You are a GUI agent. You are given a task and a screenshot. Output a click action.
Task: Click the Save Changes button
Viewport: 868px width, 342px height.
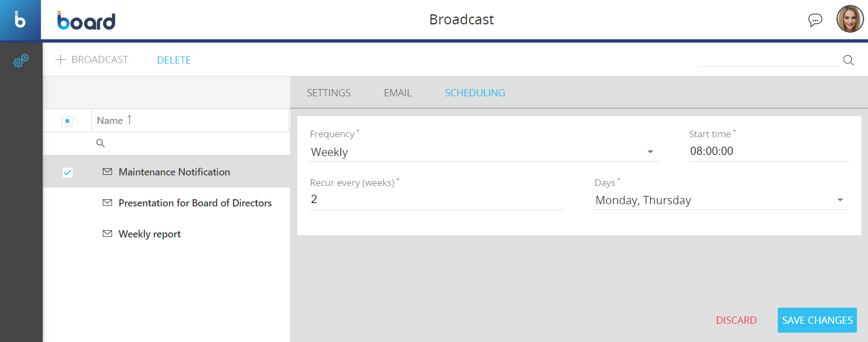click(817, 320)
